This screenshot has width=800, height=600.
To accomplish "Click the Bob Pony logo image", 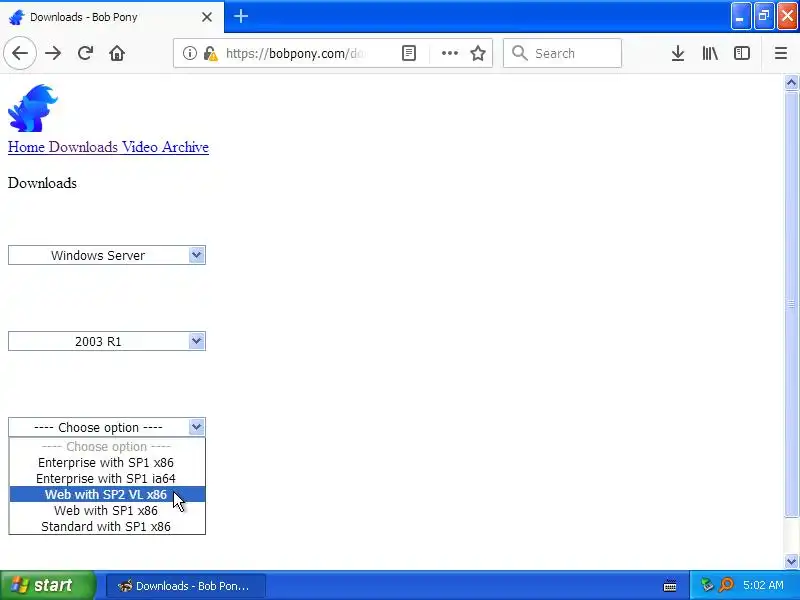I will click(x=33, y=108).
